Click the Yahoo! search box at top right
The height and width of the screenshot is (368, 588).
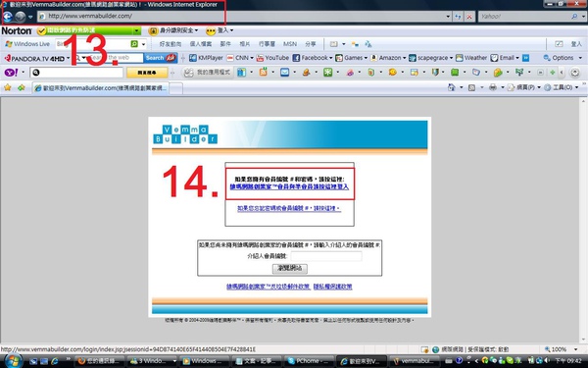pos(524,16)
